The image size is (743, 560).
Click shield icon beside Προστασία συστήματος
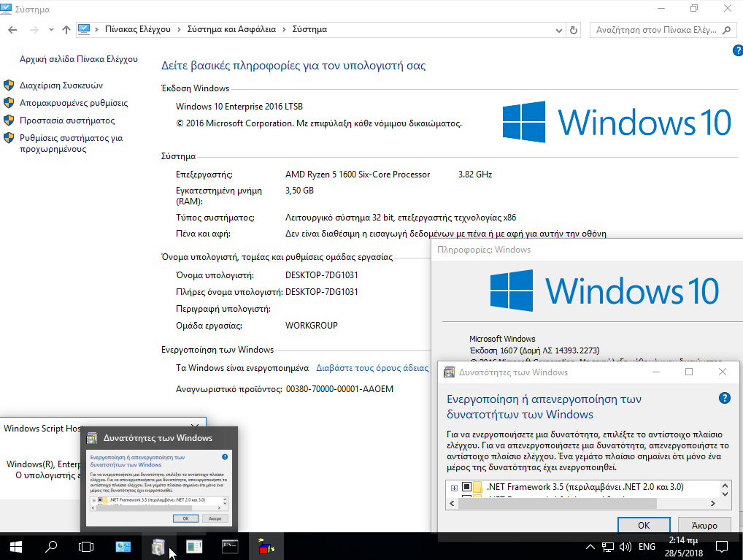click(9, 120)
